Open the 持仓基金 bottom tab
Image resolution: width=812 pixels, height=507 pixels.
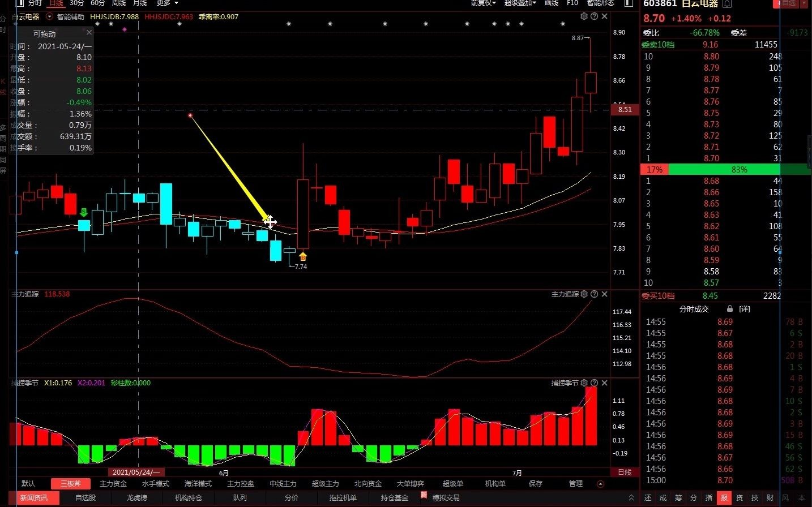(395, 498)
